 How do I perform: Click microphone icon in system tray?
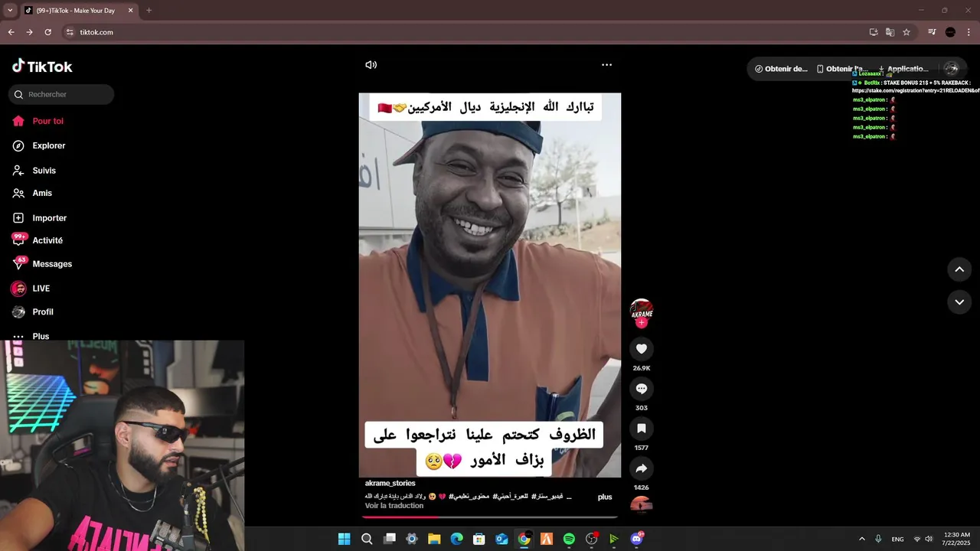(878, 539)
